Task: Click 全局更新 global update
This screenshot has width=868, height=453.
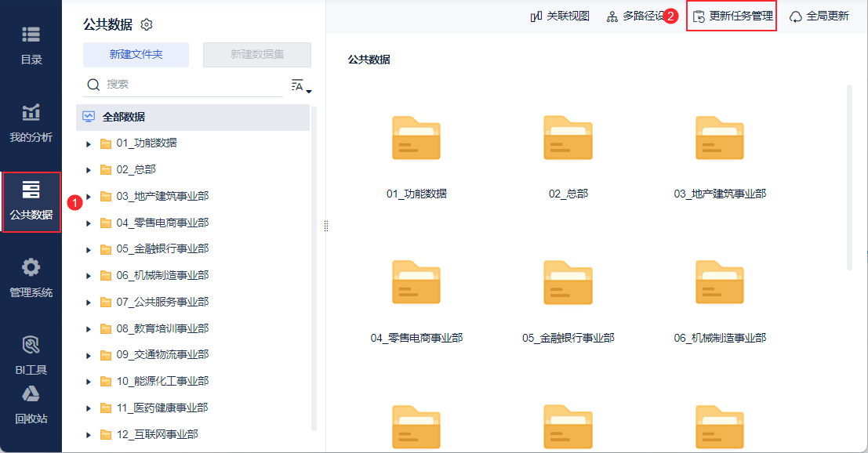Action: 819,16
